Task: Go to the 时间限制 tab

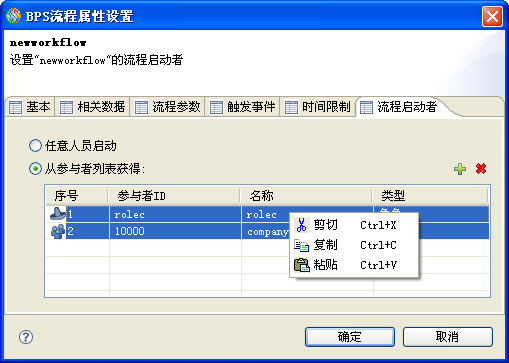Action: [317, 107]
